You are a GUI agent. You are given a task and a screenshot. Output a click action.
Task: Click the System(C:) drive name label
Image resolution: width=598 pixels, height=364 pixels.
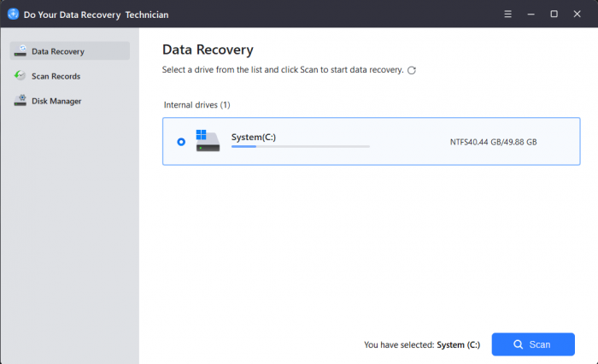[254, 137]
